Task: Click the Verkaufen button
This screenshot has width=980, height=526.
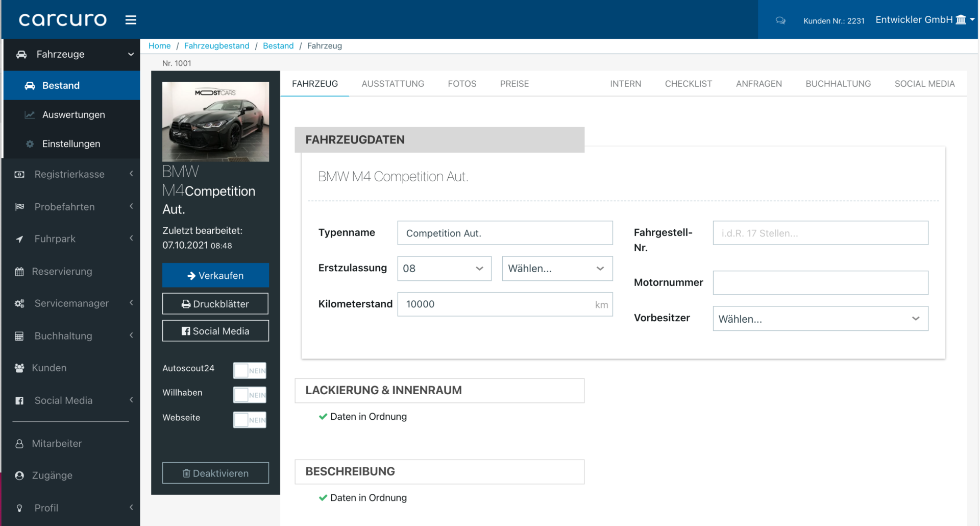Action: [x=215, y=275]
